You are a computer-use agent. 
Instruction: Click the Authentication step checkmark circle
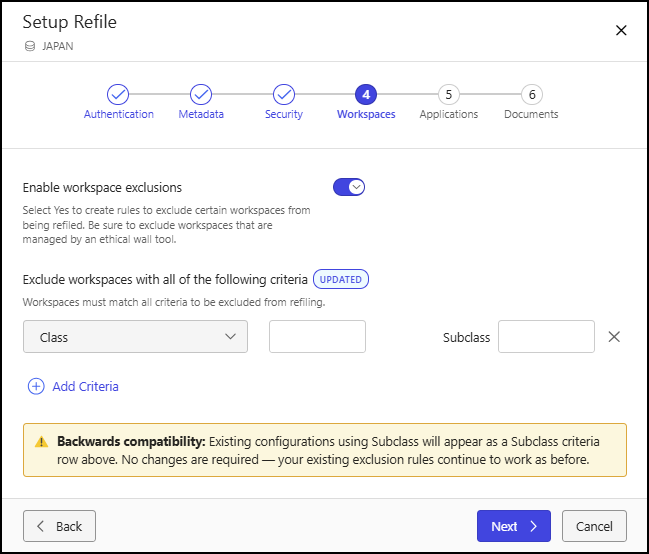pyautogui.click(x=118, y=94)
